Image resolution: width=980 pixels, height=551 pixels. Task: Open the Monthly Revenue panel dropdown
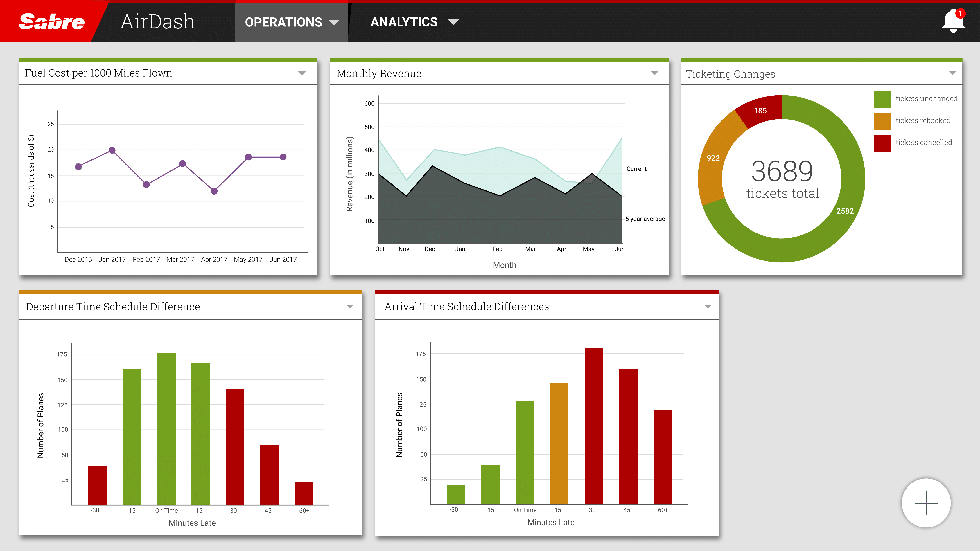coord(655,73)
